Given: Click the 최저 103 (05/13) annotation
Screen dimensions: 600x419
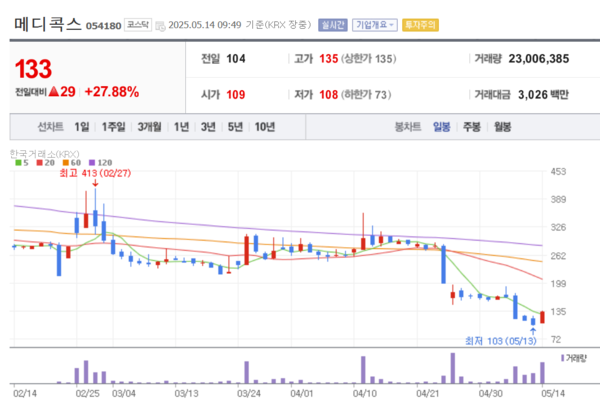Looking at the screenshot, I should [x=501, y=341].
